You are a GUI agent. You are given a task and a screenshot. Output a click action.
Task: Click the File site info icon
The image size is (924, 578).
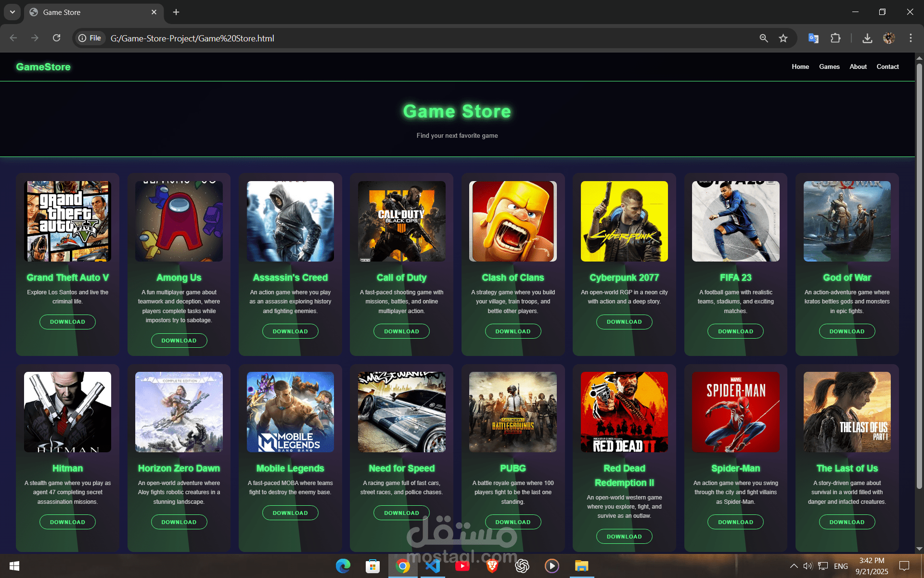tap(90, 38)
